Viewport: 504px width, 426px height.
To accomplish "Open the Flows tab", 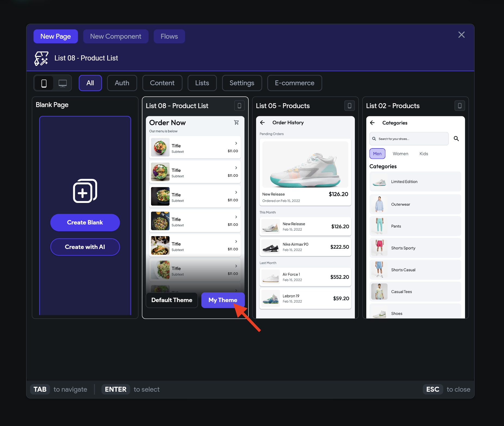I will (x=169, y=36).
